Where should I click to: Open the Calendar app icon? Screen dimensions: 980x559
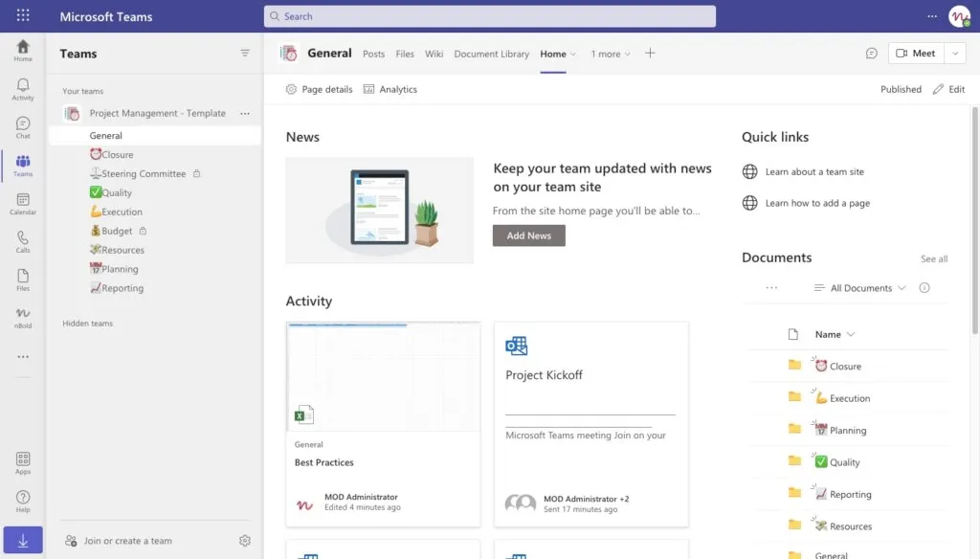pyautogui.click(x=23, y=203)
